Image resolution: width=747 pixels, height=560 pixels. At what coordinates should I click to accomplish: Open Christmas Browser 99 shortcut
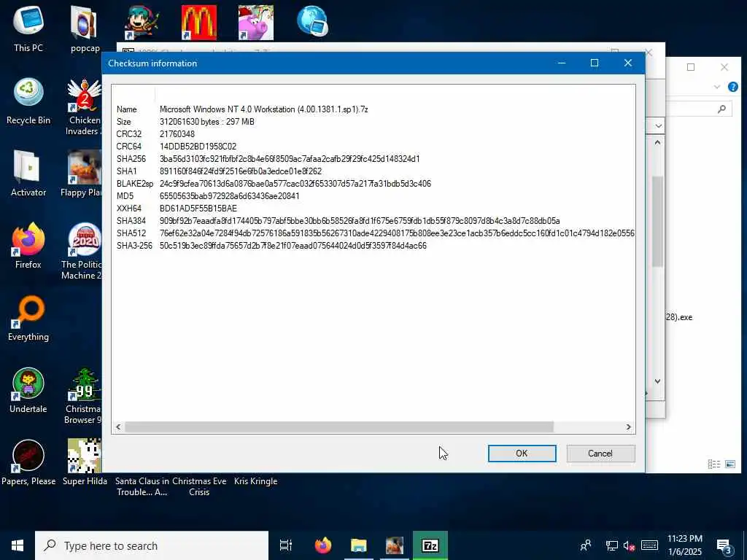click(83, 395)
